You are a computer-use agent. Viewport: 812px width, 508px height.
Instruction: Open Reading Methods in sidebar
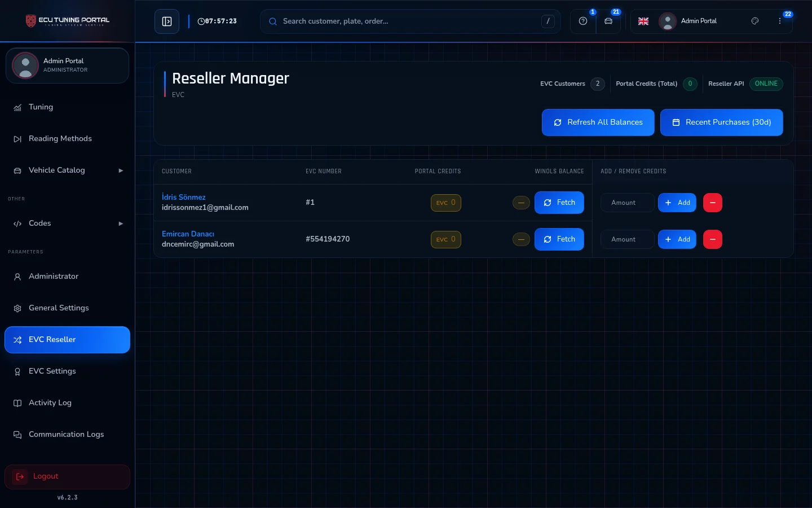[x=67, y=139]
